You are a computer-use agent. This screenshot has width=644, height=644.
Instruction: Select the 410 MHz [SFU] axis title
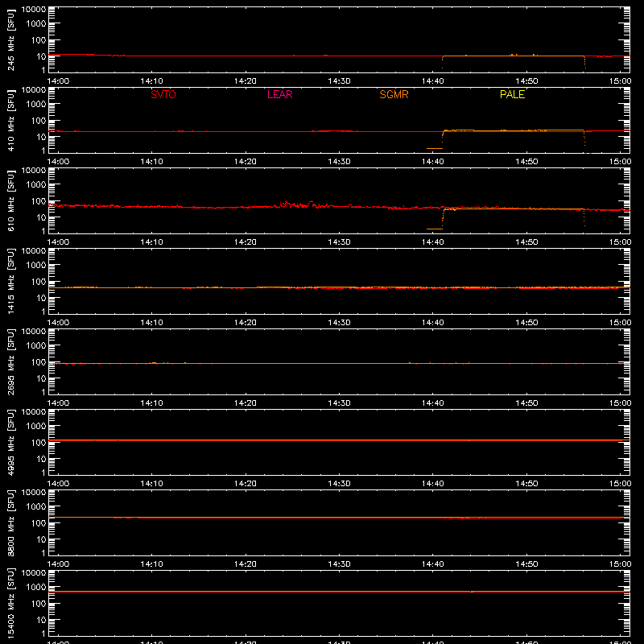(x=10, y=121)
